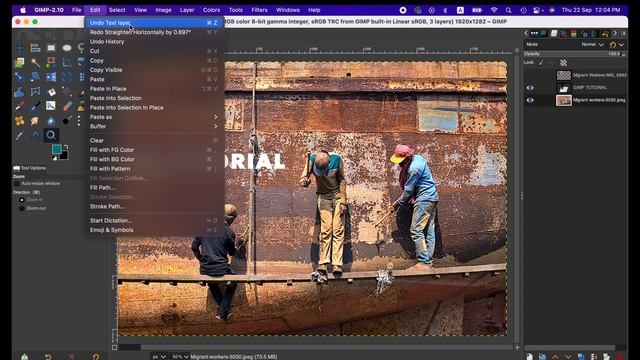The height and width of the screenshot is (360, 640).
Task: Select the Smudge tool
Action: 35,121
